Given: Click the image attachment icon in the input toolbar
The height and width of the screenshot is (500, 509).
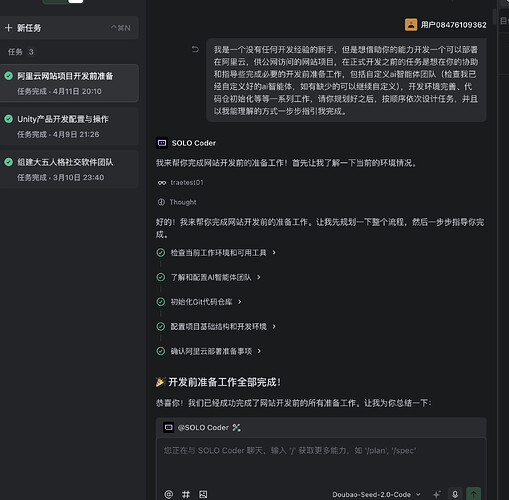Looking at the screenshot, I should [x=203, y=494].
